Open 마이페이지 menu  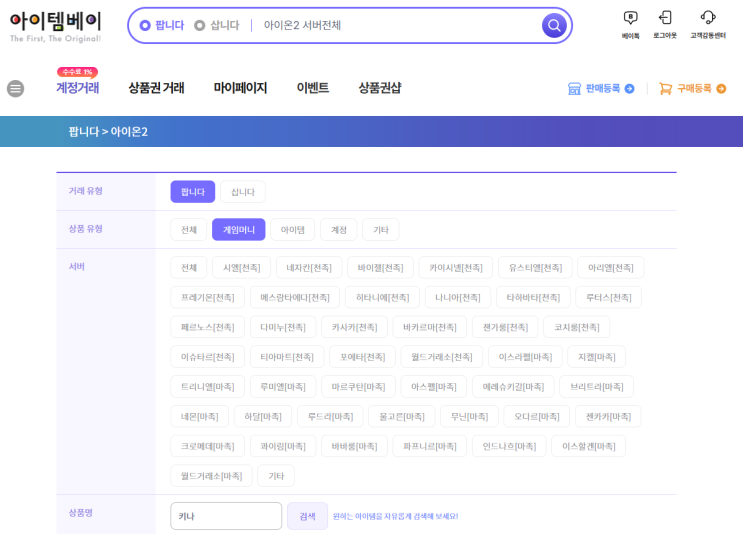click(x=240, y=88)
